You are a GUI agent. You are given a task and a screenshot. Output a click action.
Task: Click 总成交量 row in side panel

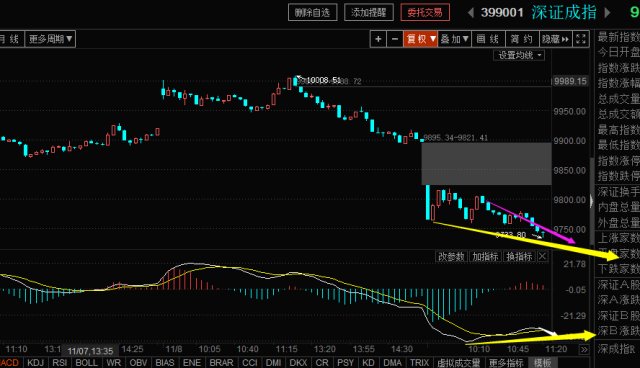tap(618, 99)
